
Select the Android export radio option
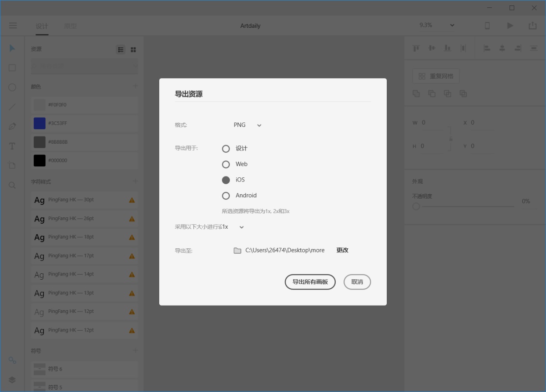[226, 196]
